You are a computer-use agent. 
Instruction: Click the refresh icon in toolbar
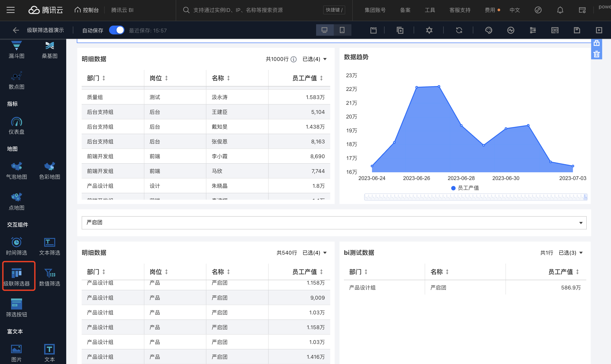point(459,30)
